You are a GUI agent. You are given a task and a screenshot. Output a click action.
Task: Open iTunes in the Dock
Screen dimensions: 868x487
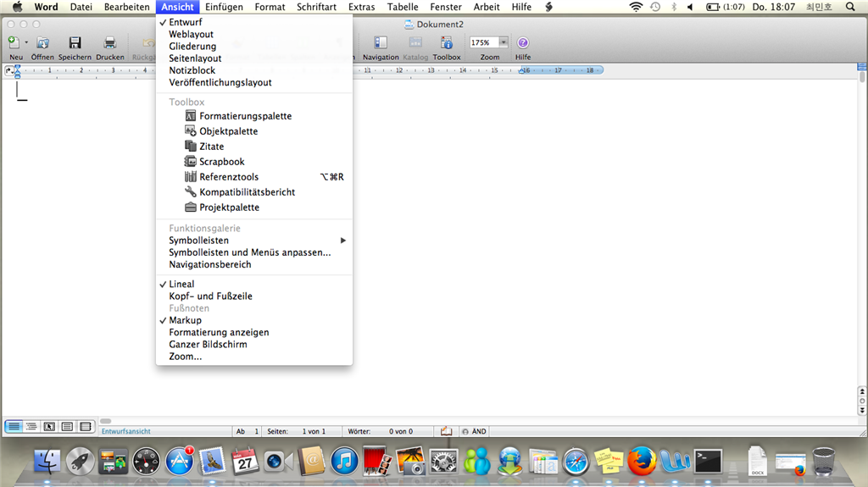coord(344,461)
